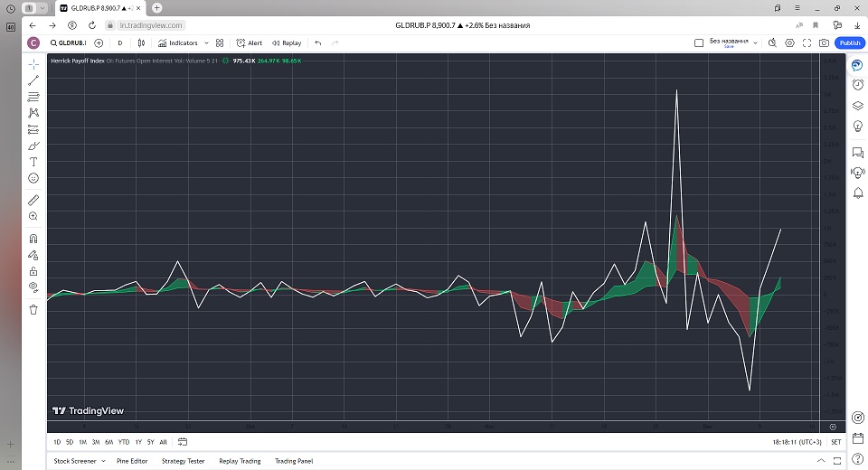
Task: Open the text annotation tool
Action: click(x=33, y=162)
